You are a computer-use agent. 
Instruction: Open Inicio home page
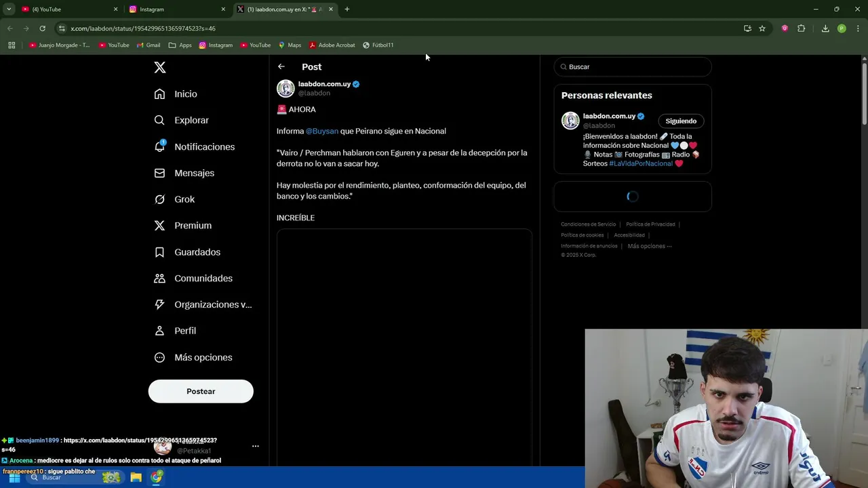pos(176,94)
